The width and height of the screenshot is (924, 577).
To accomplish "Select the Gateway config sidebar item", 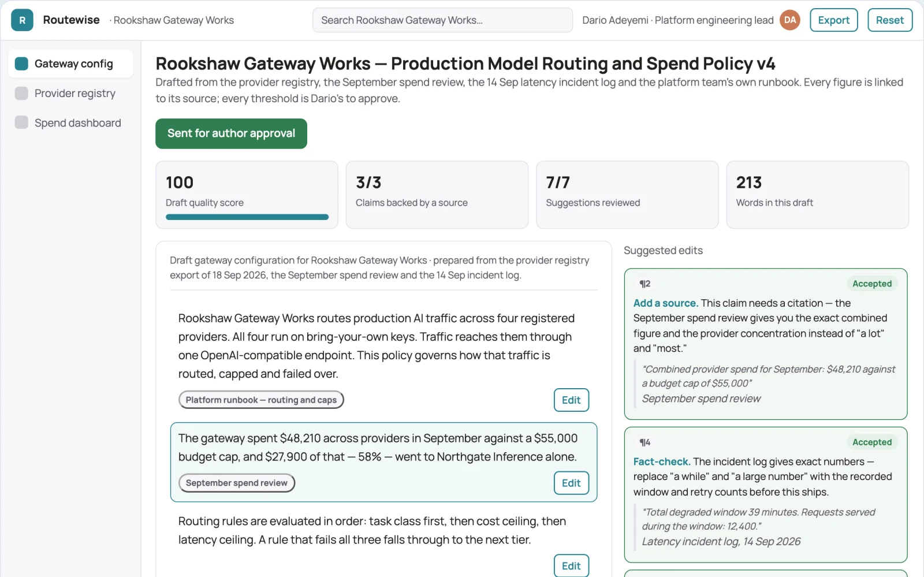I will (70, 64).
